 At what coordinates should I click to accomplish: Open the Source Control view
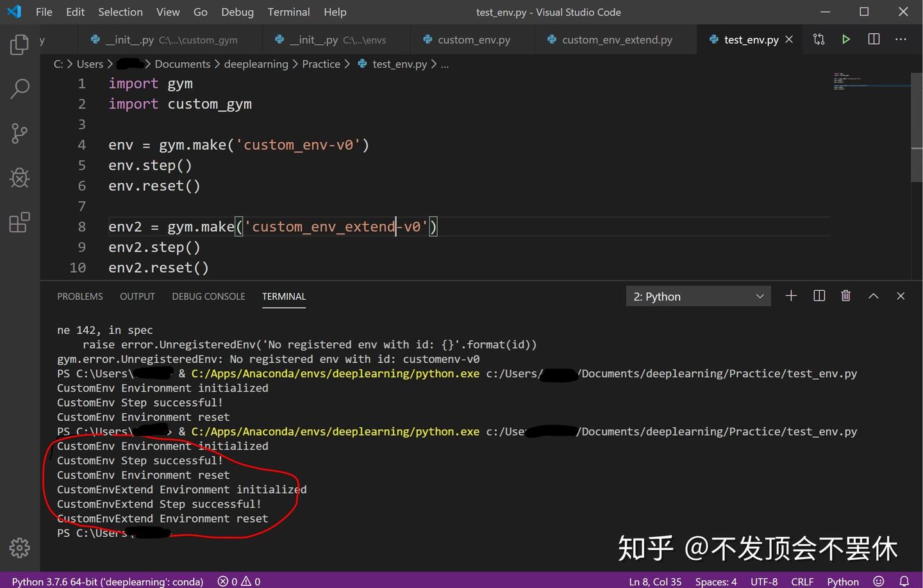(19, 133)
